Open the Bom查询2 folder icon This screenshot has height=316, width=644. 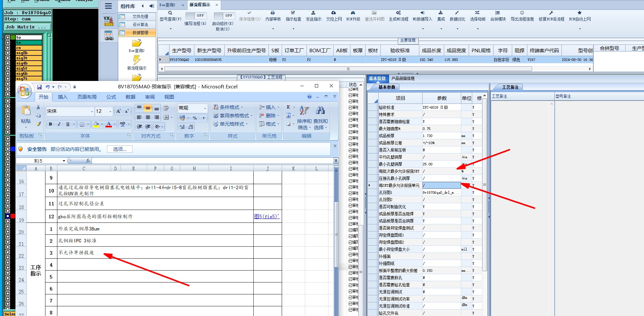click(137, 43)
